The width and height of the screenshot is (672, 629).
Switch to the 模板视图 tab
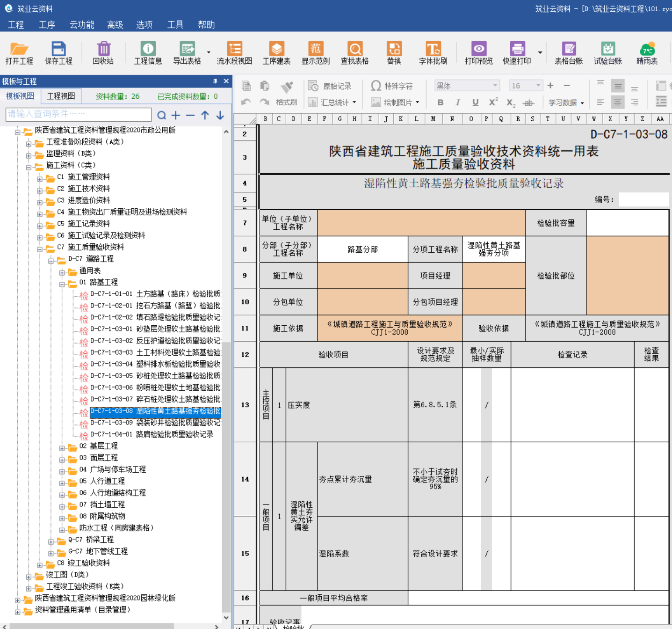(20, 96)
